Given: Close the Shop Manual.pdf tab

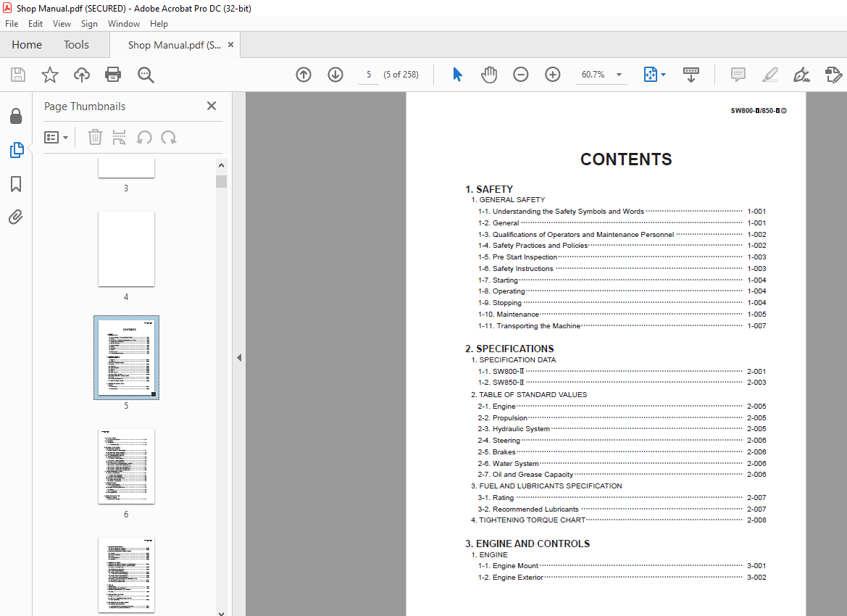Looking at the screenshot, I should [230, 45].
